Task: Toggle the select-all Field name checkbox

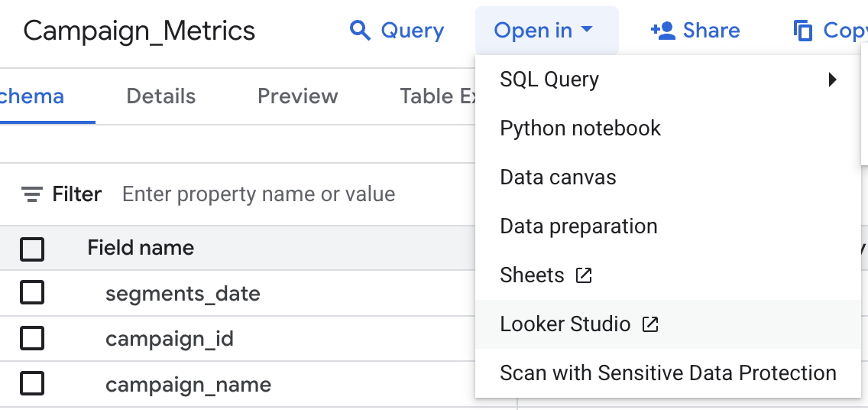Action: [x=32, y=249]
